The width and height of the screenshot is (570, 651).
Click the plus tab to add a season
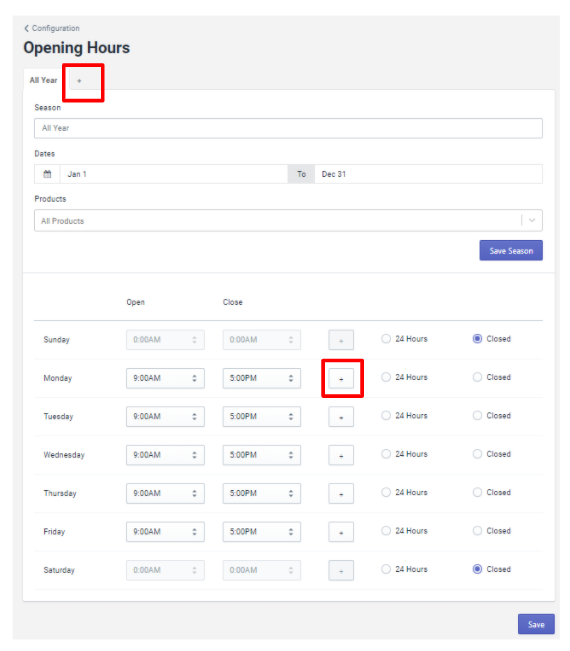pos(79,81)
